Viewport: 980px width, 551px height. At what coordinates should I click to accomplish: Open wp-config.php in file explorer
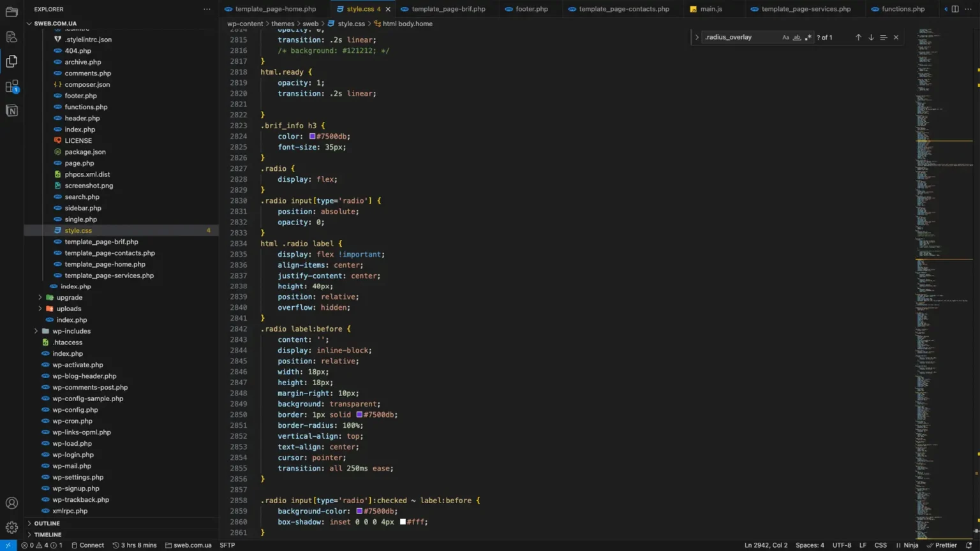pyautogui.click(x=75, y=409)
